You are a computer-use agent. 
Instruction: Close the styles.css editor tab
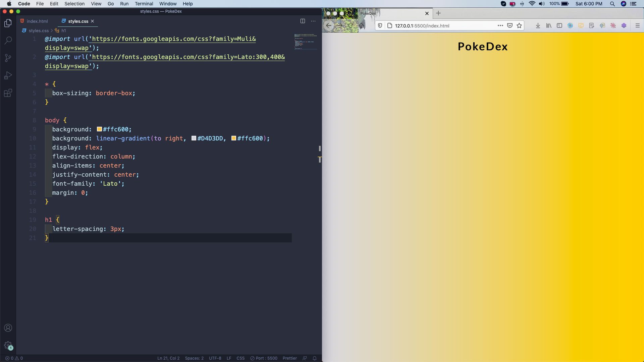92,21
